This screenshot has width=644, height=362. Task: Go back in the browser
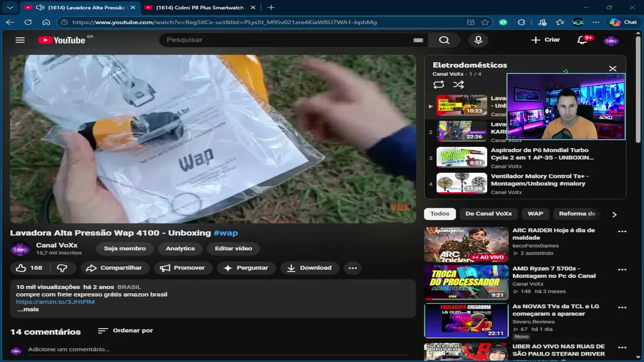(10, 22)
